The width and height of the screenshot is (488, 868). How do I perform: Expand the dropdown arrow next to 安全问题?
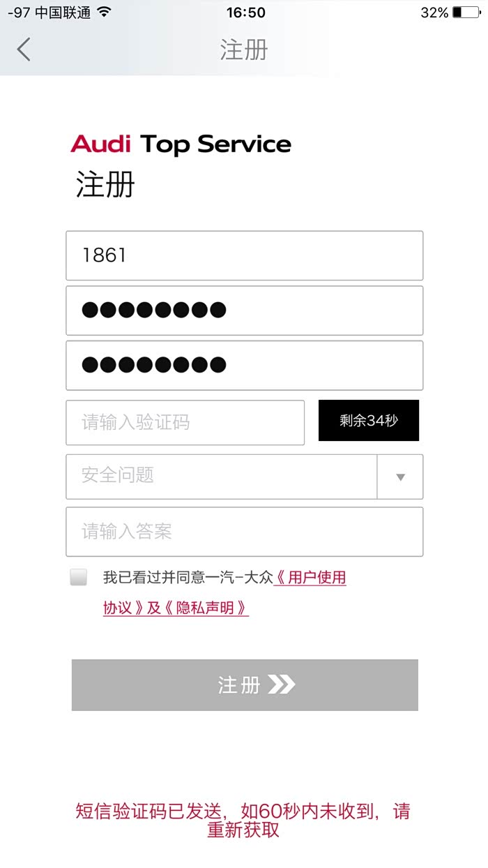(399, 477)
